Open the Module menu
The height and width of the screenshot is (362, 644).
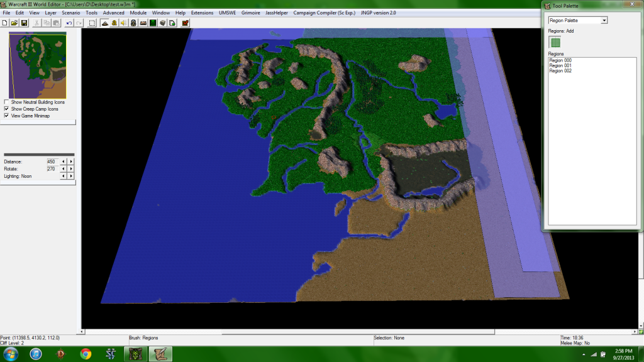138,13
